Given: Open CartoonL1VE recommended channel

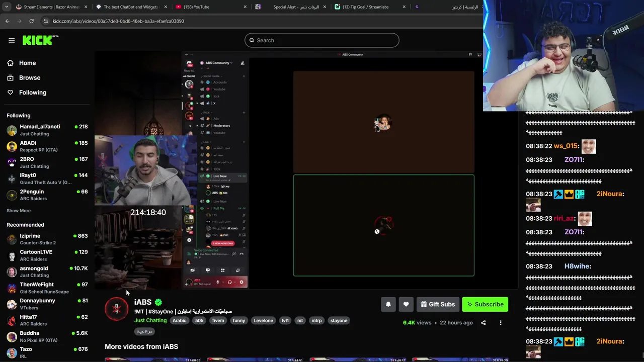Looking at the screenshot, I should click(x=47, y=255).
